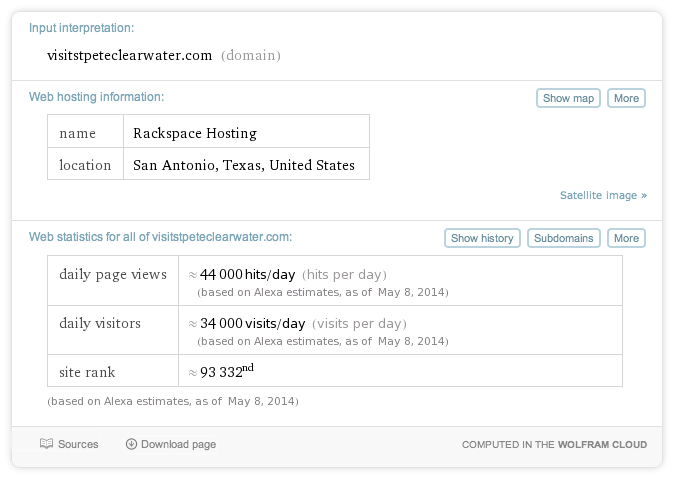
Task: Click the Web hosting information heading
Action: [96, 97]
